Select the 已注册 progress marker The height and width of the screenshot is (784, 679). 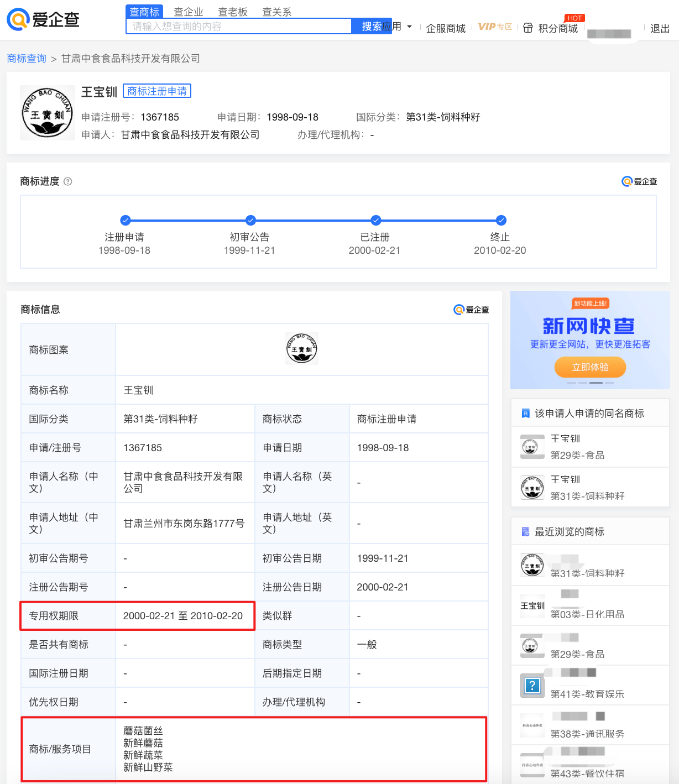click(x=376, y=220)
